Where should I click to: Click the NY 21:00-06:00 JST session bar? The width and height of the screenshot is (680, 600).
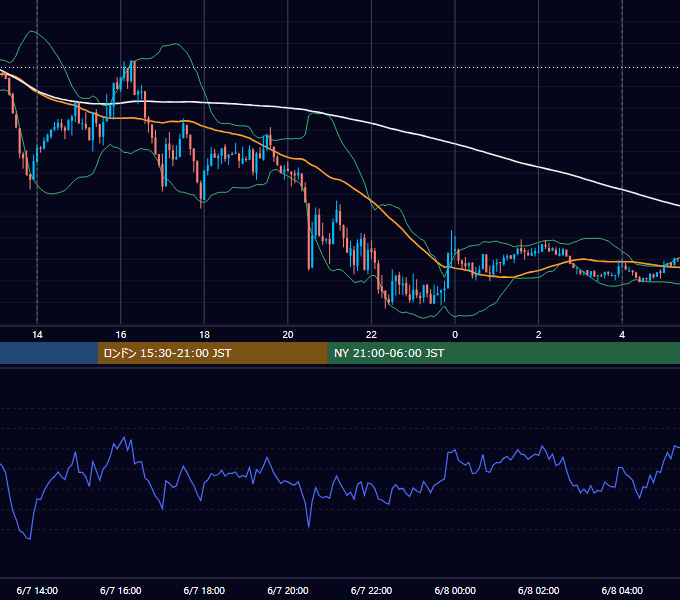point(503,353)
